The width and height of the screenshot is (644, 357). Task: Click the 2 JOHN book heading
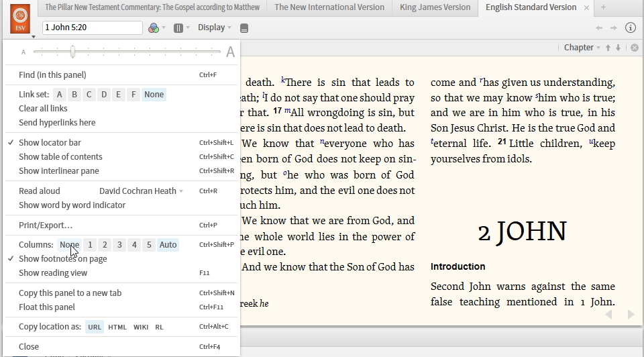pyautogui.click(x=522, y=232)
